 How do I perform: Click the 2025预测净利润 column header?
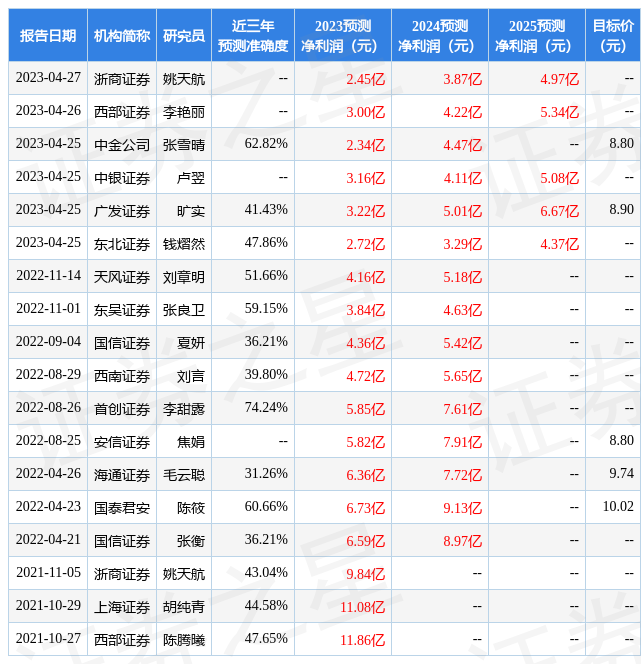click(x=537, y=36)
